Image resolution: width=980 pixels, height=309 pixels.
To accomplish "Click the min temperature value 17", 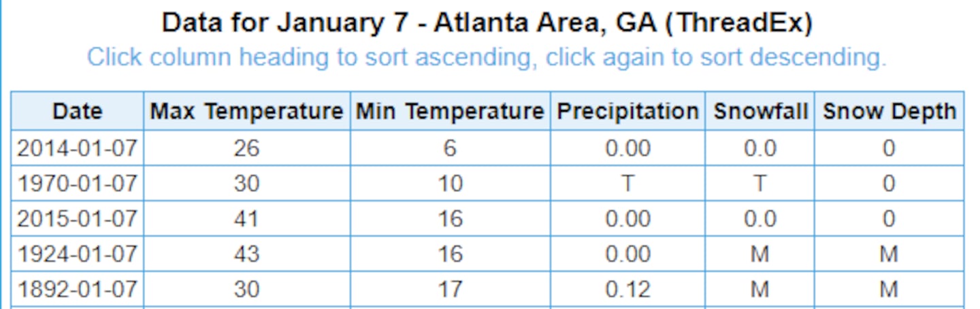I will (x=450, y=289).
